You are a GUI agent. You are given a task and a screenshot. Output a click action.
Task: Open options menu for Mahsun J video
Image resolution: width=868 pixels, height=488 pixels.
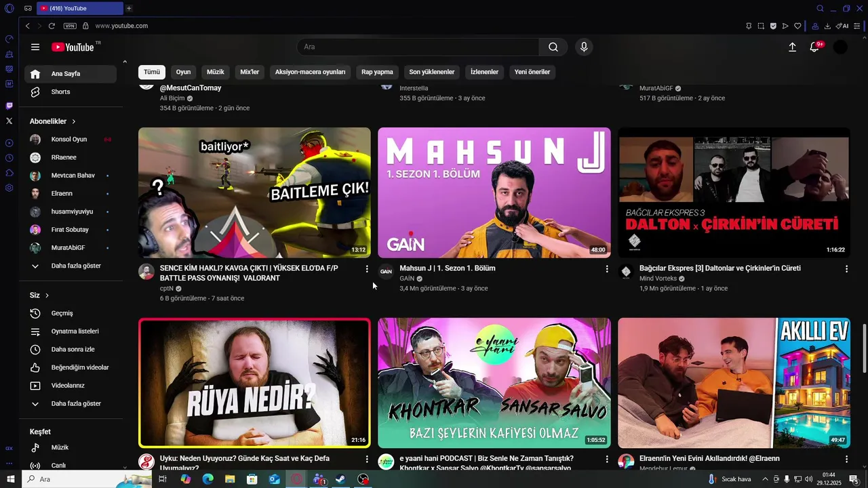point(607,269)
